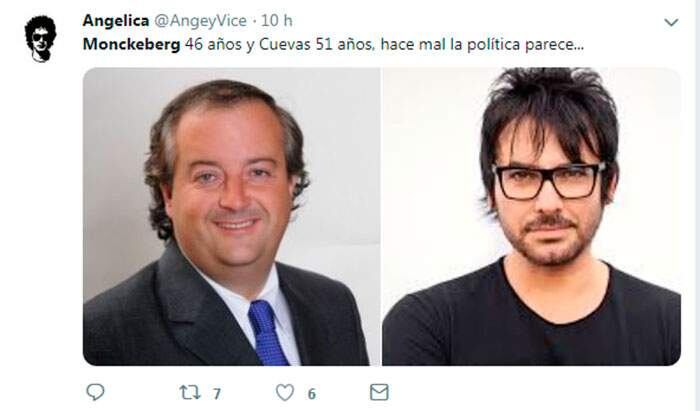Open the reply speech bubble icon

[95, 392]
